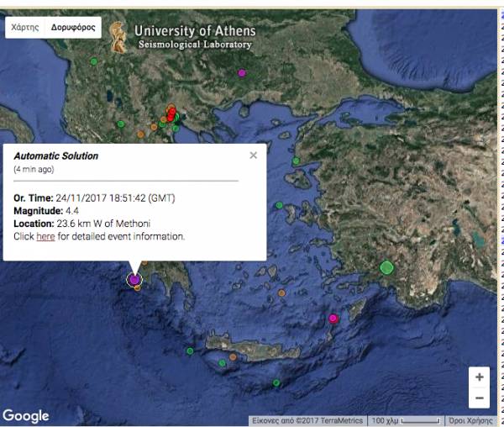504x427 pixels.
Task: Select the pink marker near Rhodes
Action: (333, 319)
